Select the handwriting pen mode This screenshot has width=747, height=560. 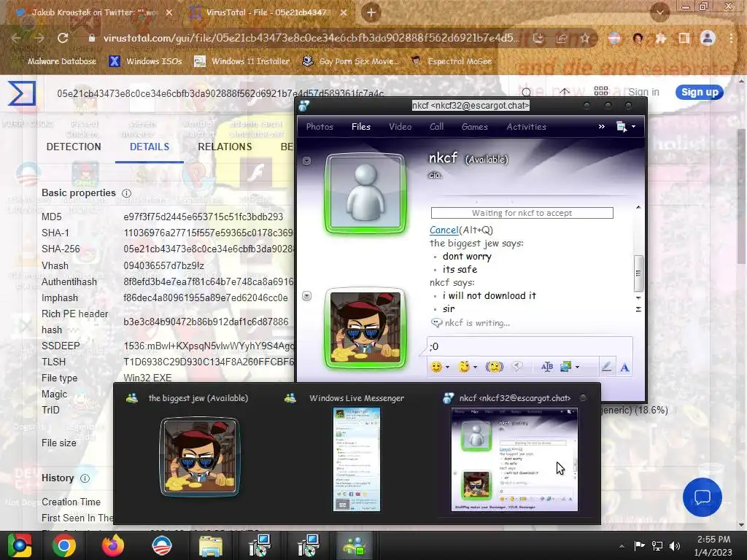[x=606, y=367]
